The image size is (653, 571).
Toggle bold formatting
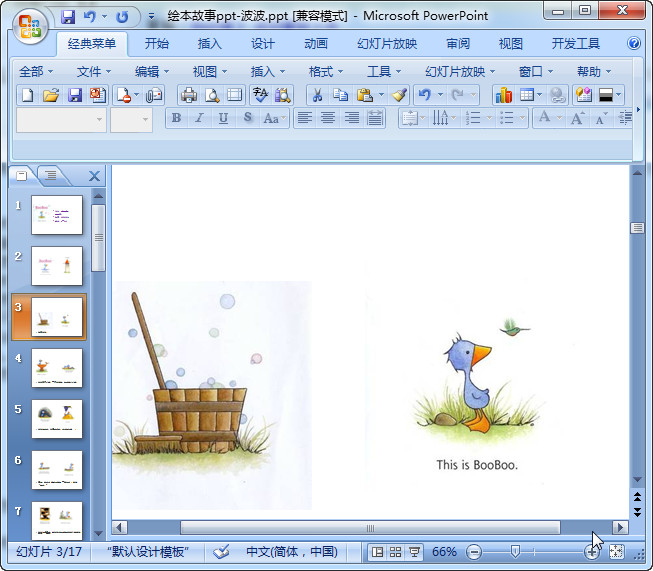(x=176, y=118)
